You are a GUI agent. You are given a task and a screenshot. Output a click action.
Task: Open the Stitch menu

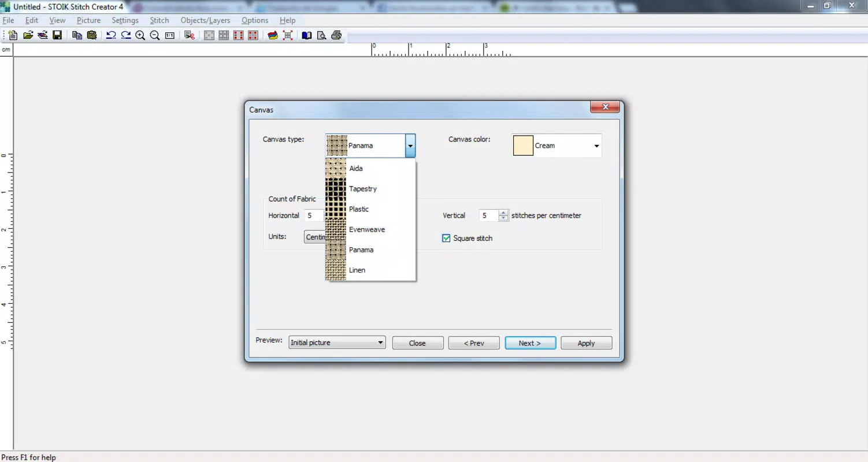coord(159,20)
